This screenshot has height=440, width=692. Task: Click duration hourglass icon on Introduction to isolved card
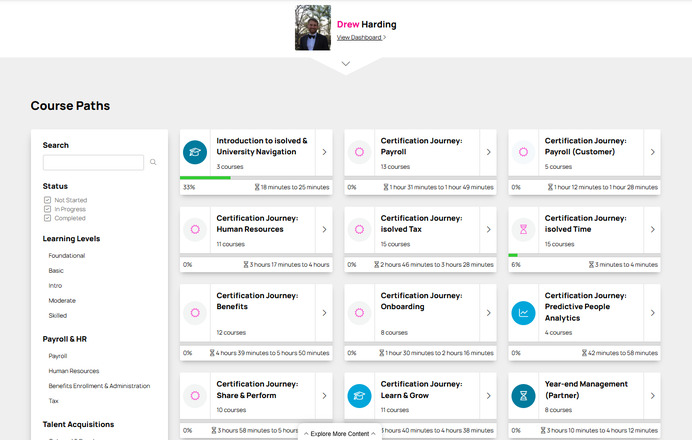[257, 187]
